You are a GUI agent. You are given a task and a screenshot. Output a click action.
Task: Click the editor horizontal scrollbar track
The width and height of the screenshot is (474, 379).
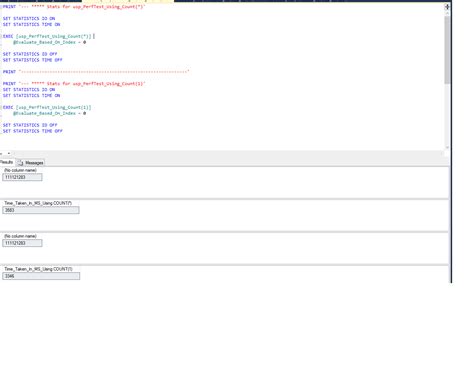tap(228, 154)
